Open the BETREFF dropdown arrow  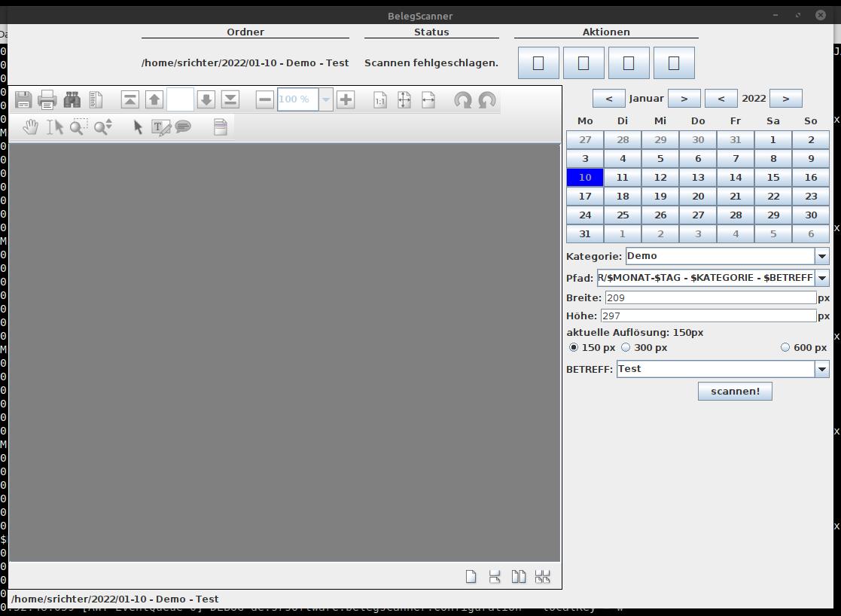pos(821,369)
